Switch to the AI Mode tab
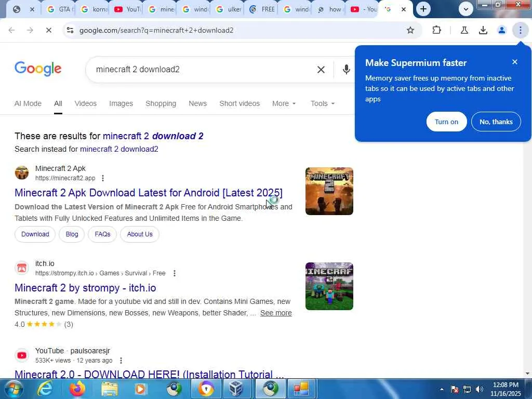This screenshot has width=532, height=399. (28, 103)
